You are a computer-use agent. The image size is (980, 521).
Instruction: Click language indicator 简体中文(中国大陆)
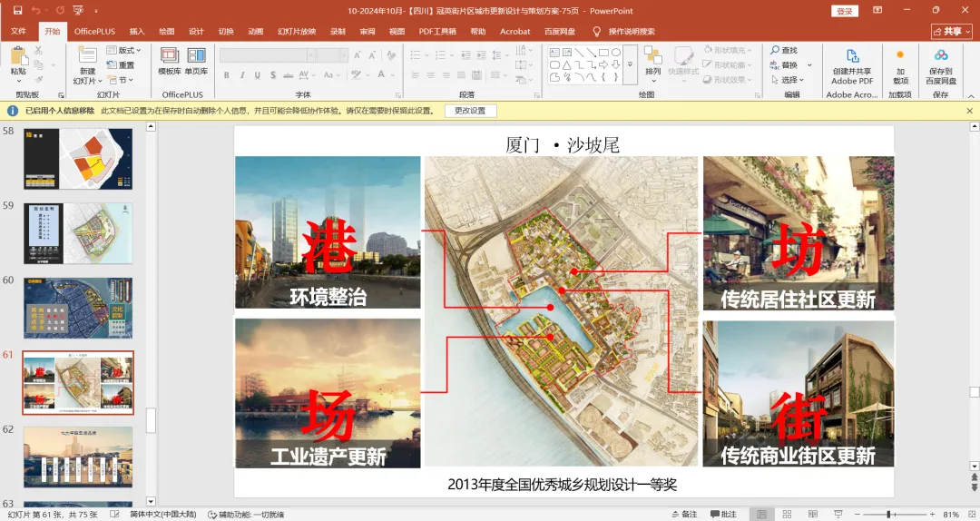point(163,514)
